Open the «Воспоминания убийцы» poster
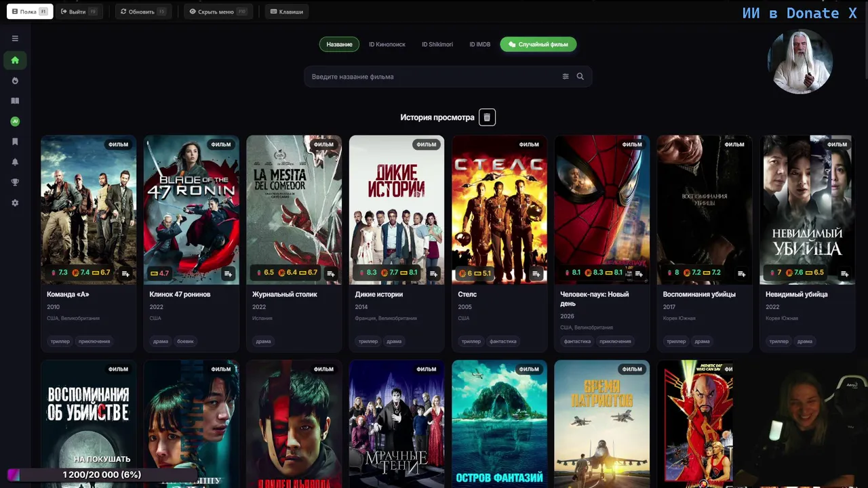This screenshot has width=868, height=488. (705, 210)
